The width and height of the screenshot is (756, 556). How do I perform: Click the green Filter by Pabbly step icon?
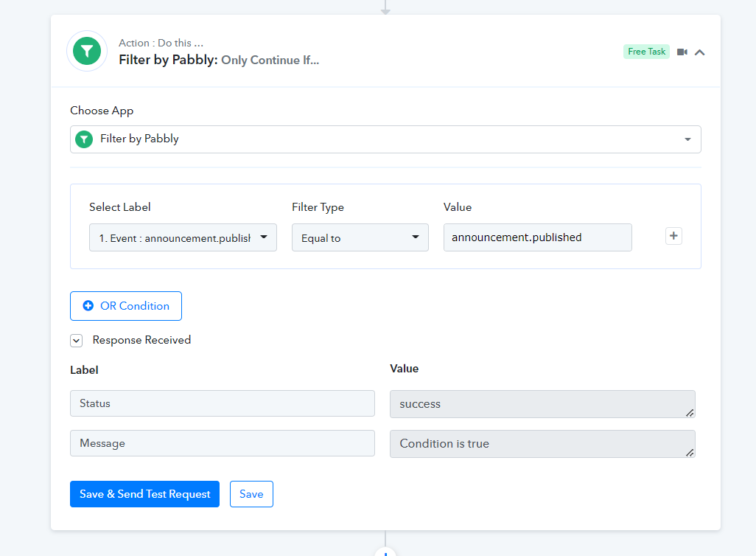click(87, 51)
